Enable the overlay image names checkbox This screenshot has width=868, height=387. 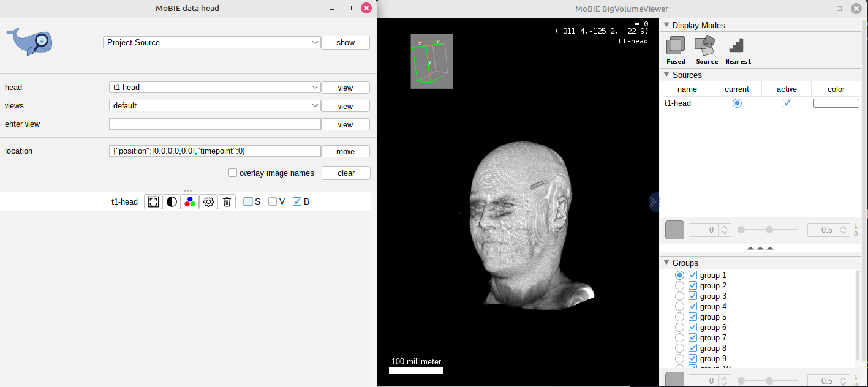[233, 173]
